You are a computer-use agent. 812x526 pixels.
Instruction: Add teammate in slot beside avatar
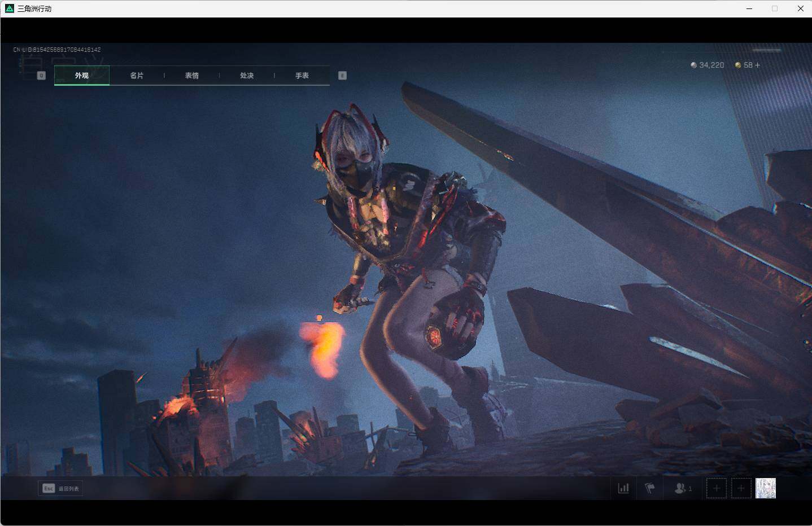click(x=741, y=488)
